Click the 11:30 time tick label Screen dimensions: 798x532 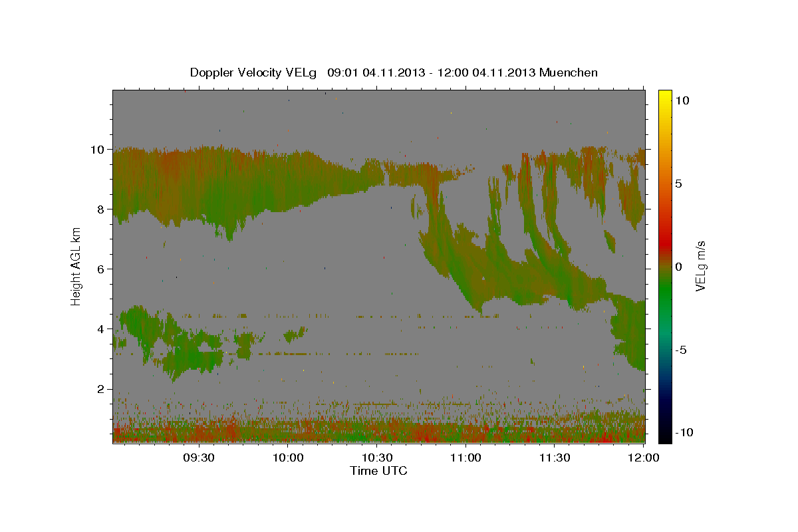tap(554, 458)
